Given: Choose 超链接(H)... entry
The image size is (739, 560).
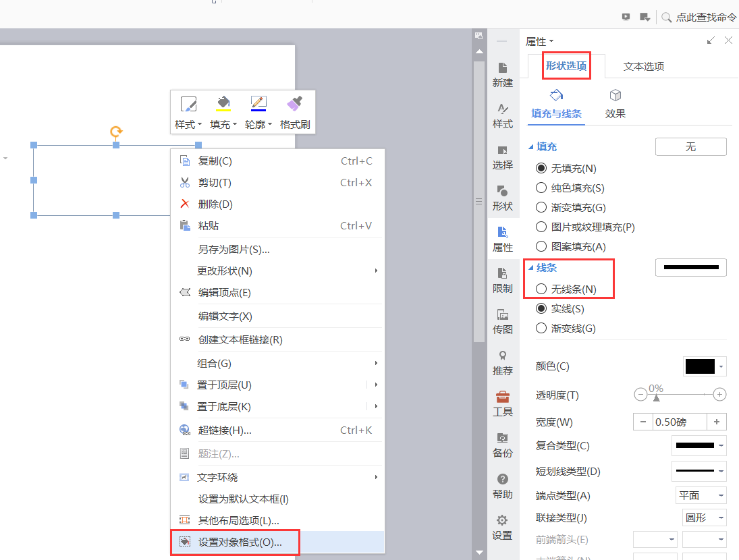Looking at the screenshot, I should (x=277, y=430).
